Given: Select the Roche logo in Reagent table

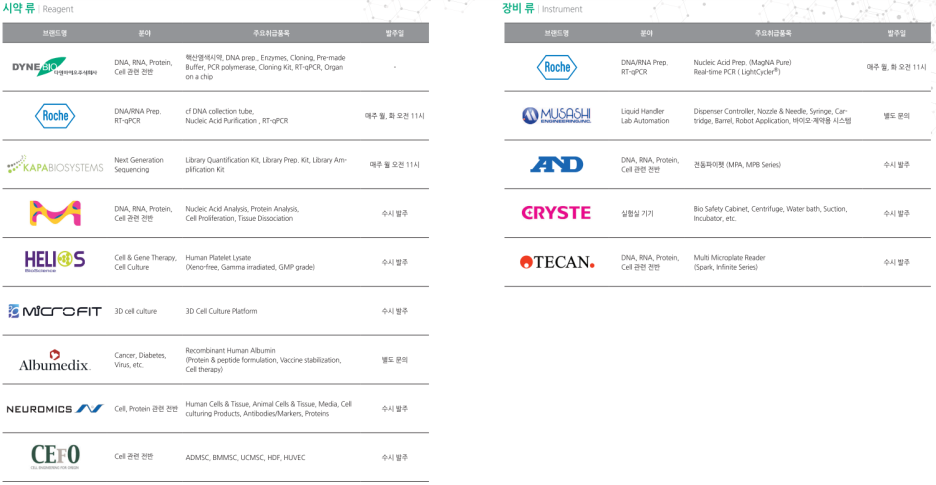Looking at the screenshot, I should tap(55, 116).
